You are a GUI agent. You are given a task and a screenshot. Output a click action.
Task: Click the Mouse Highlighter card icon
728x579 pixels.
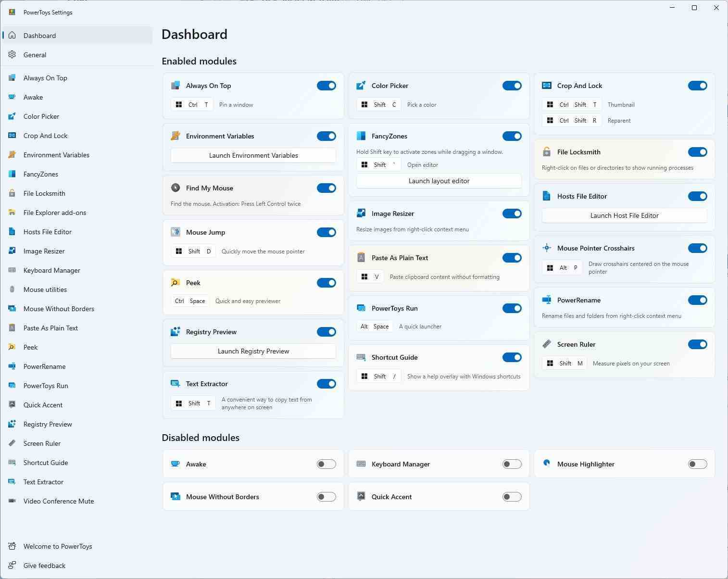coord(547,464)
